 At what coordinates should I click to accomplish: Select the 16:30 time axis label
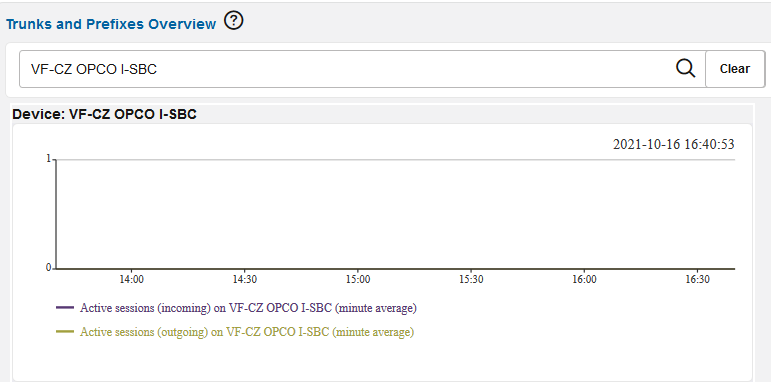click(x=697, y=280)
